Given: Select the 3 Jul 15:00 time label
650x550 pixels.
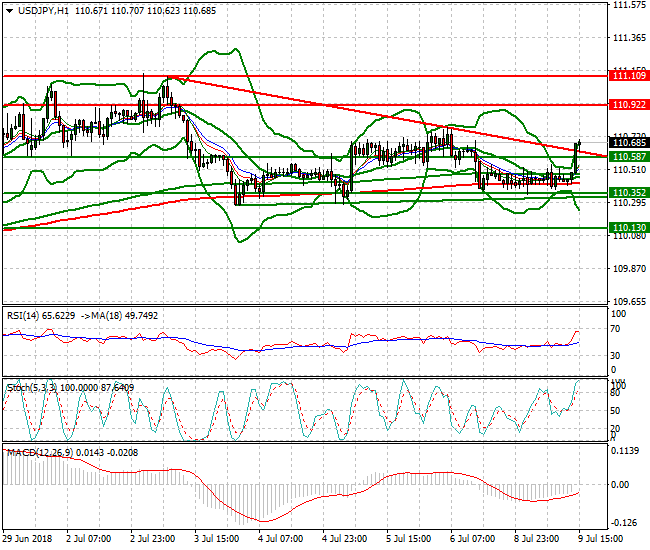Looking at the screenshot, I should (x=217, y=539).
